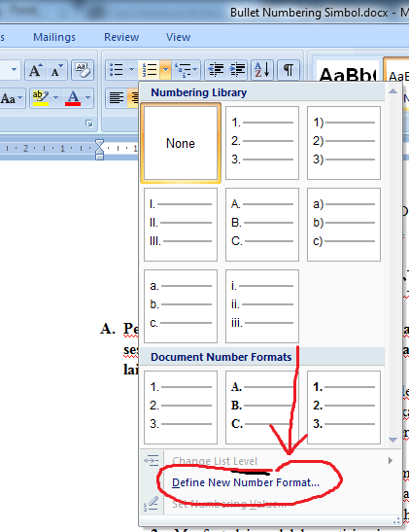Click the text highlight color icon
Screen dimensions: 409x532
(41, 98)
